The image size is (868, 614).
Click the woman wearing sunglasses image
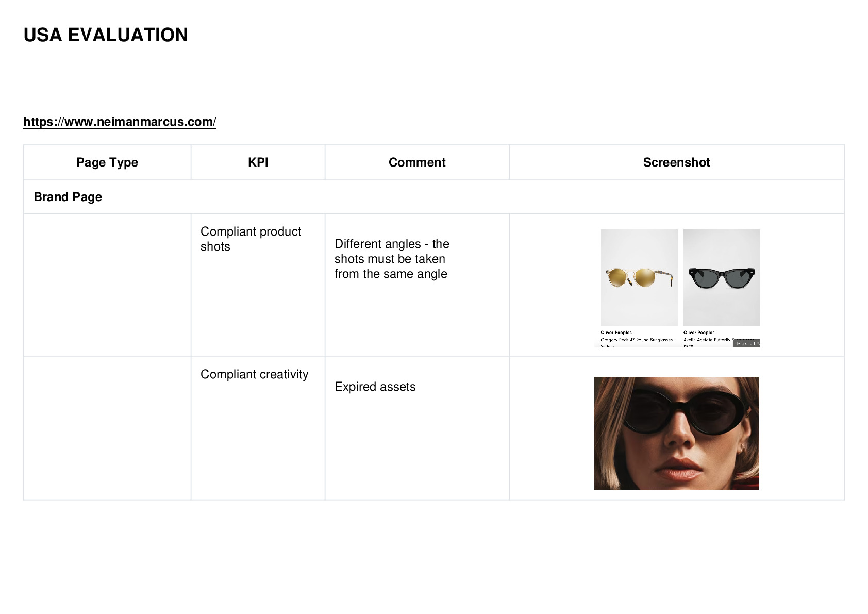pos(676,433)
